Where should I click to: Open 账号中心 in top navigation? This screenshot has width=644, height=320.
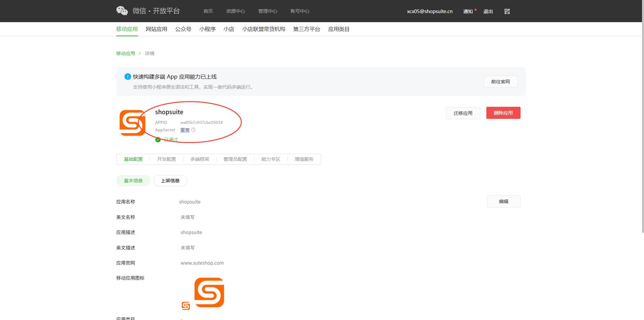tap(300, 11)
